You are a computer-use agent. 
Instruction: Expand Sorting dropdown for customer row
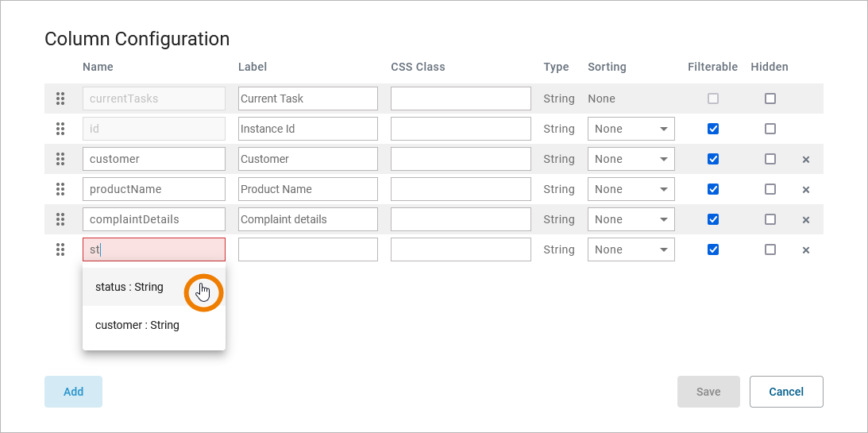click(x=631, y=159)
